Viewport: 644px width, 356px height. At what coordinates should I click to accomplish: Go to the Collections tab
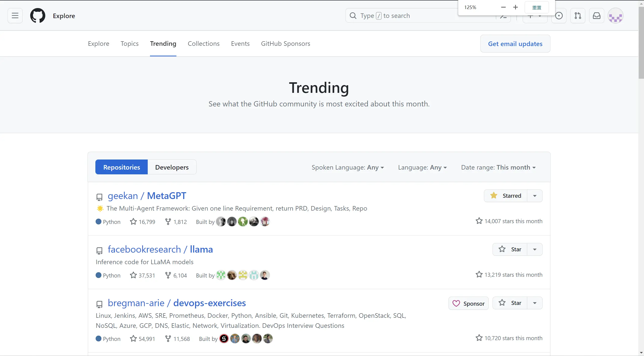[x=204, y=44]
